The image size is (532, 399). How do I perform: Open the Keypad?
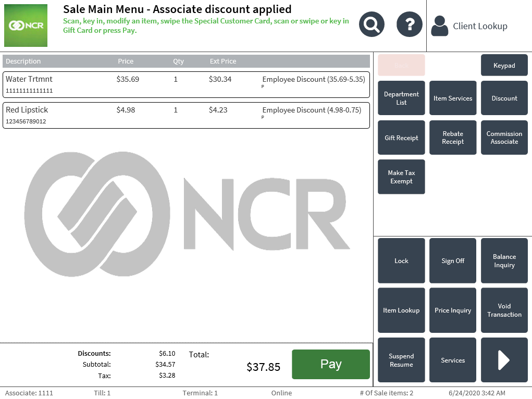click(x=504, y=65)
